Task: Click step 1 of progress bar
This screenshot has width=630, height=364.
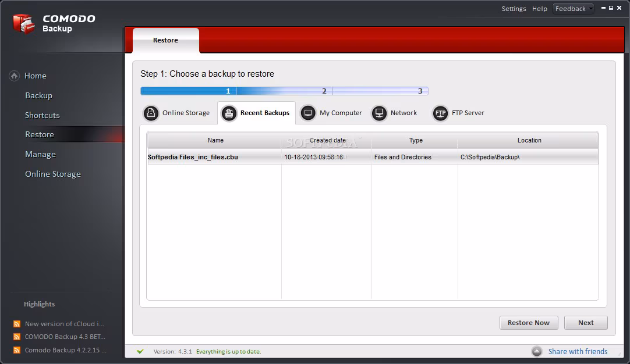Action: pos(189,91)
